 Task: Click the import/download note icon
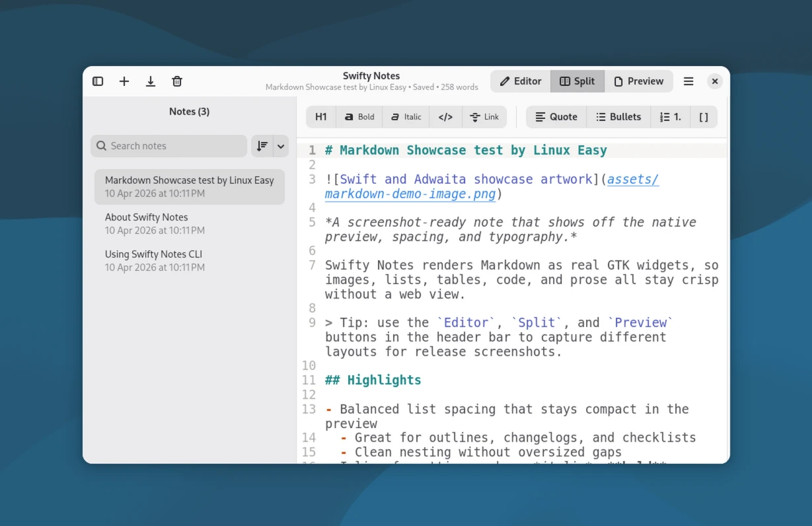151,81
